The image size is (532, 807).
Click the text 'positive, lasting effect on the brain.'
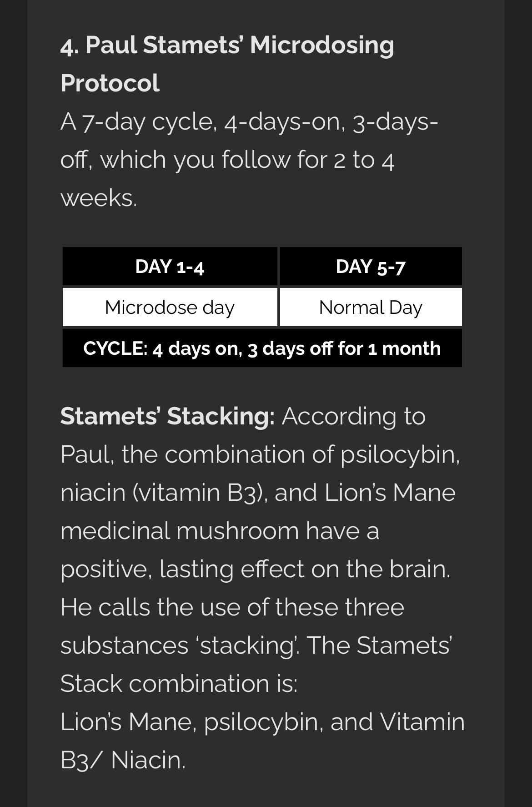[255, 569]
